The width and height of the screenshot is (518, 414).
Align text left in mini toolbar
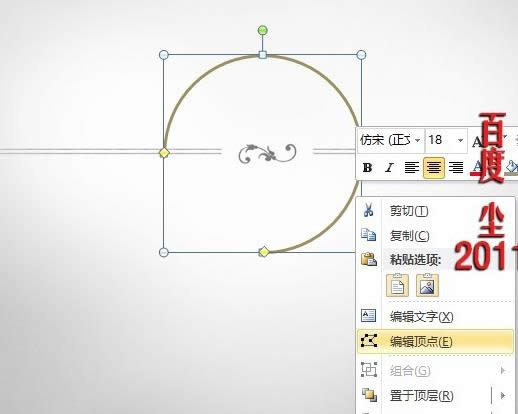[411, 167]
